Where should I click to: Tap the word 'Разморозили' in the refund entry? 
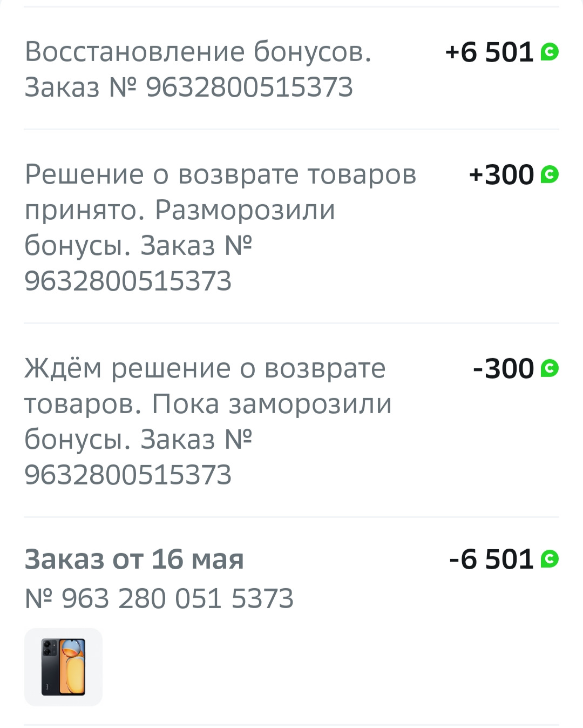pos(245,210)
